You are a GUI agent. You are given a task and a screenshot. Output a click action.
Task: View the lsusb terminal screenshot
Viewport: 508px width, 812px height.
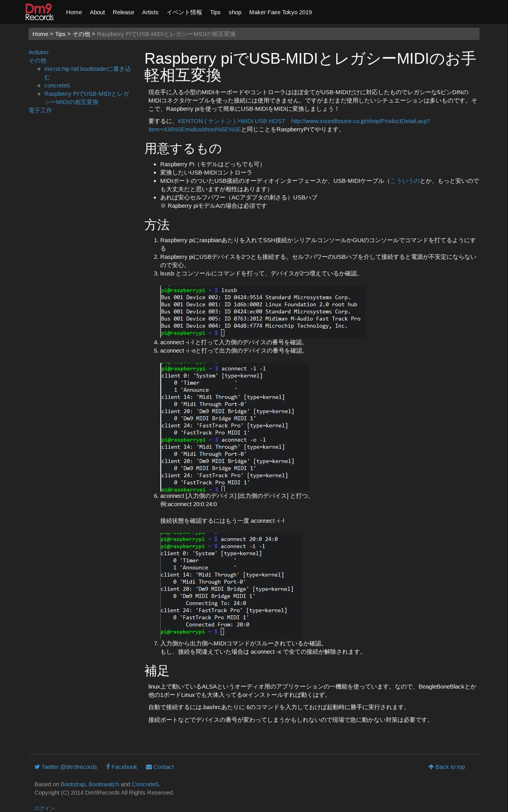[263, 311]
